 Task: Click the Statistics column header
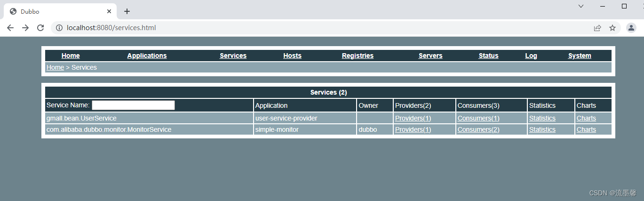[x=551, y=105]
